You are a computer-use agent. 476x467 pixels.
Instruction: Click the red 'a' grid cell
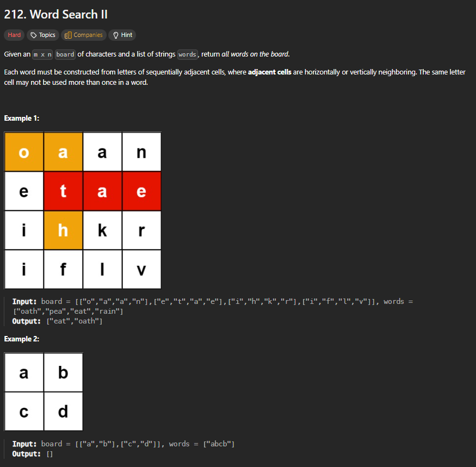point(102,191)
